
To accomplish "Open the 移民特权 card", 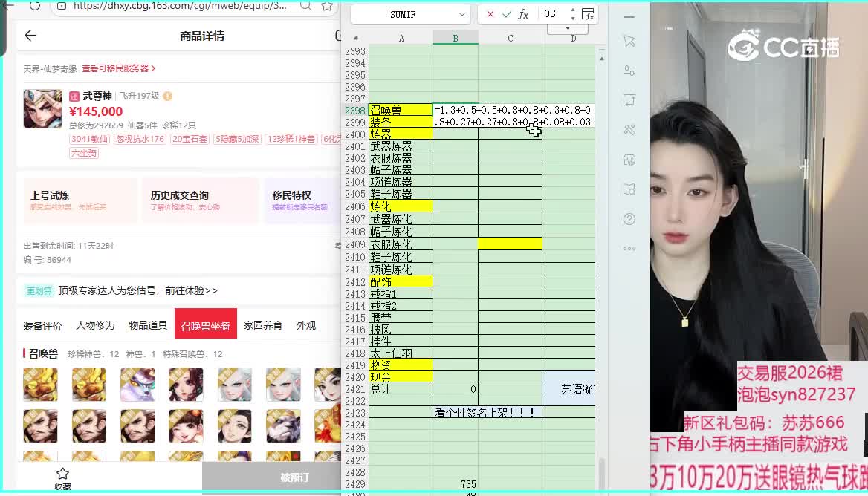I will 302,200.
